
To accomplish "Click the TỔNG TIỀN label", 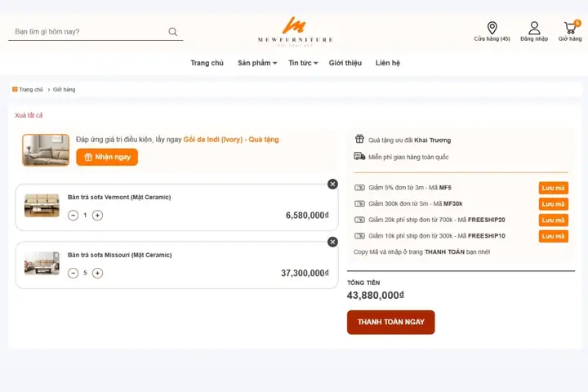I will pyautogui.click(x=363, y=283).
